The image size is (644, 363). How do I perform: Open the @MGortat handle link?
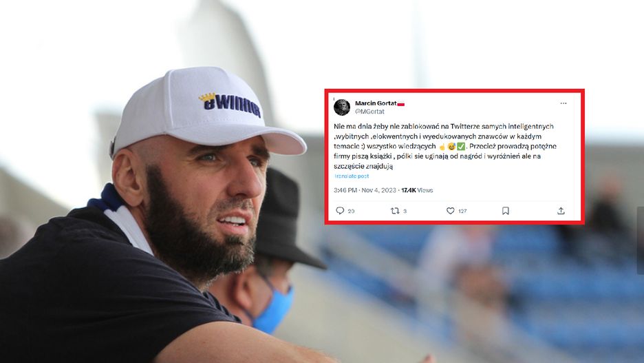(369, 112)
